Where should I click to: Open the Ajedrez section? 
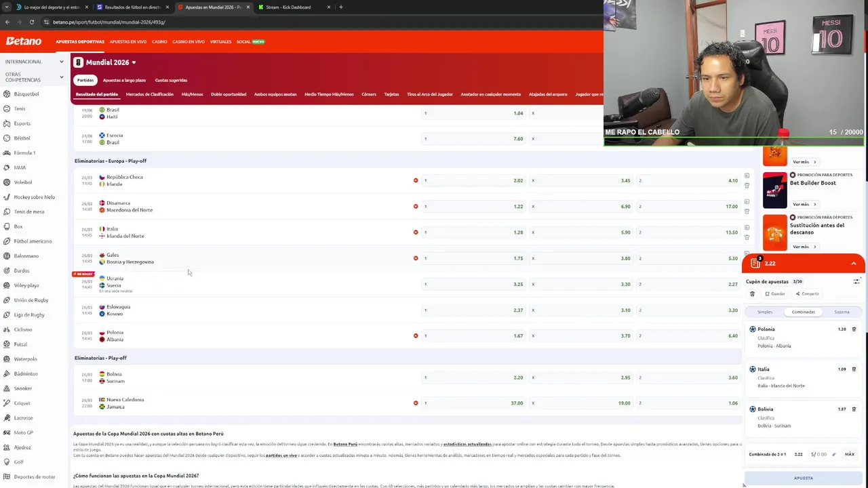pyautogui.click(x=22, y=447)
